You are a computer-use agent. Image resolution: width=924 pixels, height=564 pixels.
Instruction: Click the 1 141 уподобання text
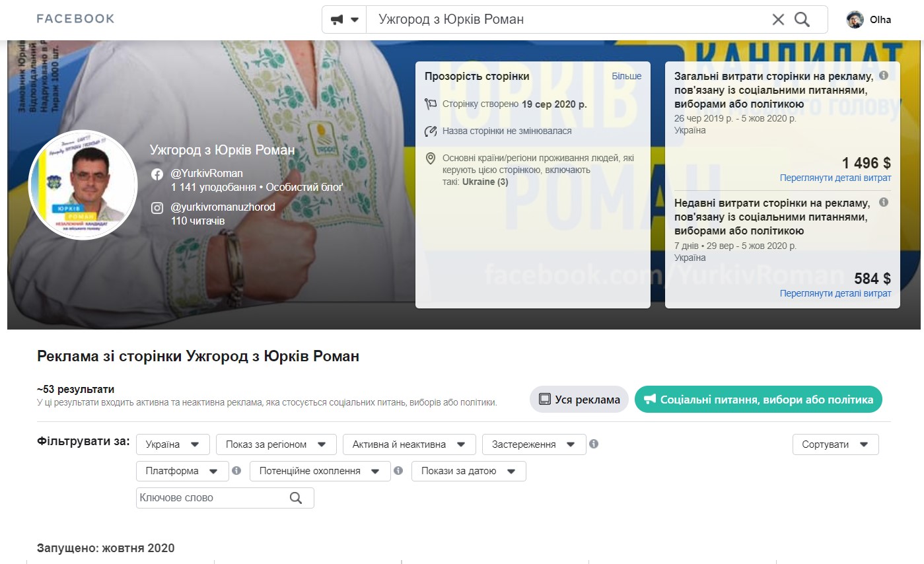213,187
